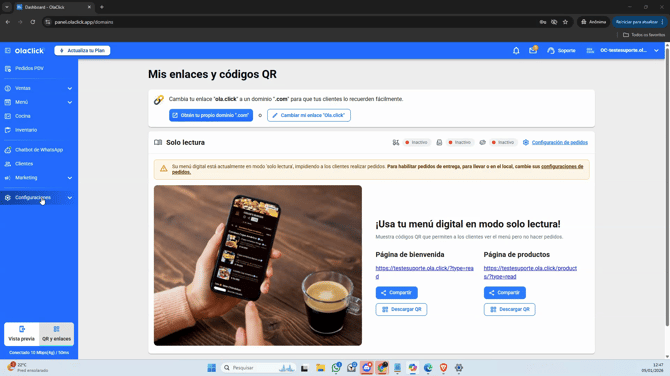Click Compartir under Página de bienvenida
This screenshot has width=670, height=376.
click(397, 293)
